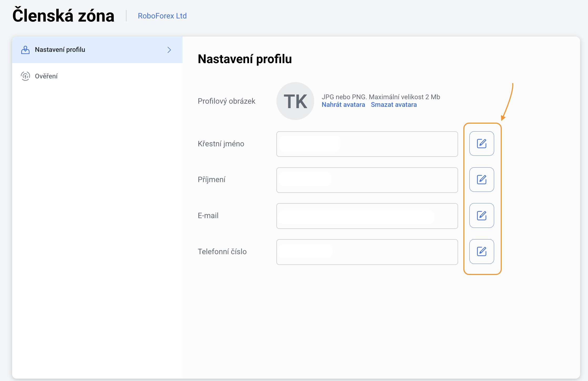Click the Nastavení profilu main heading
588x381 pixels.
245,59
